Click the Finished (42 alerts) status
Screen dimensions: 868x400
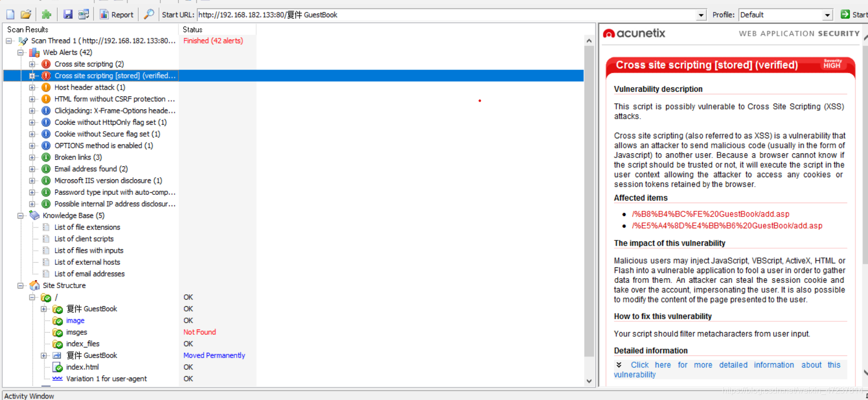pos(213,41)
